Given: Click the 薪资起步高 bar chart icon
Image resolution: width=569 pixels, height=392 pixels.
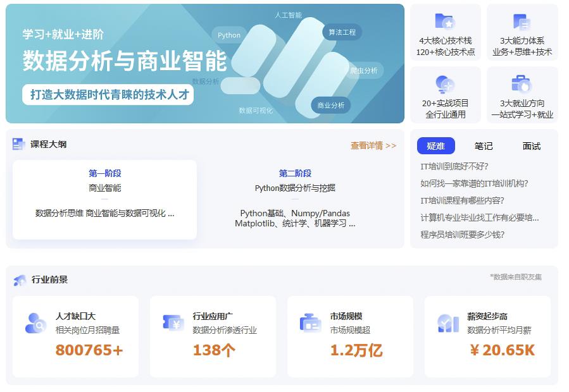Looking at the screenshot, I should pyautogui.click(x=448, y=323).
